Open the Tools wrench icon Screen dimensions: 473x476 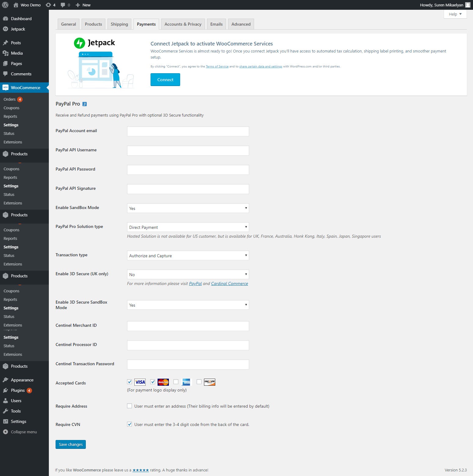[5, 411]
